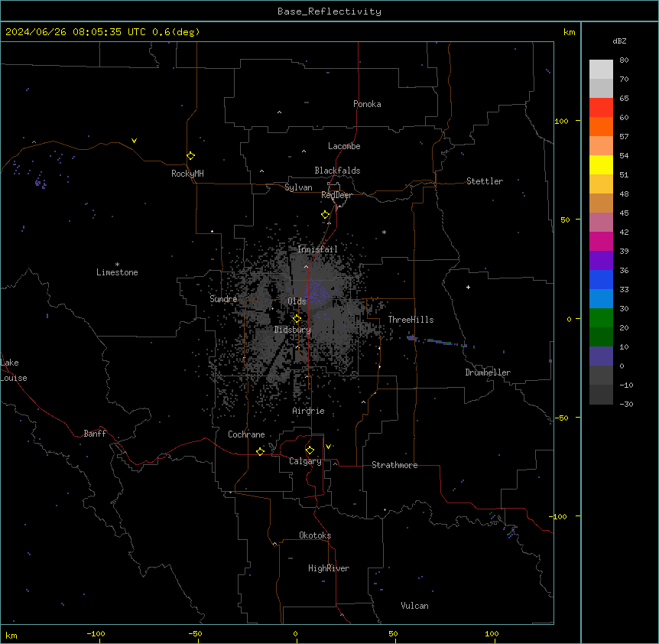Image resolution: width=659 pixels, height=644 pixels.
Task: Select the orange 57-60 dBZ legend swatch
Action: (x=601, y=126)
